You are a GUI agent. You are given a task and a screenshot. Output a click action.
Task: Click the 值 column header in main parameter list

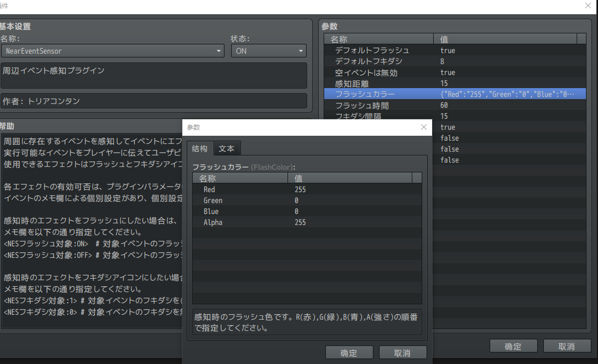click(505, 39)
